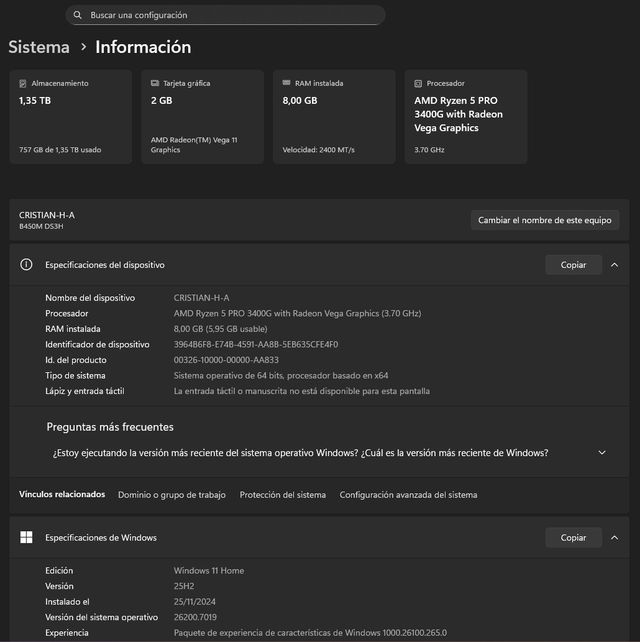The width and height of the screenshot is (640, 642).
Task: Click the processor value with (3.70 GHz)
Action: 297,313
